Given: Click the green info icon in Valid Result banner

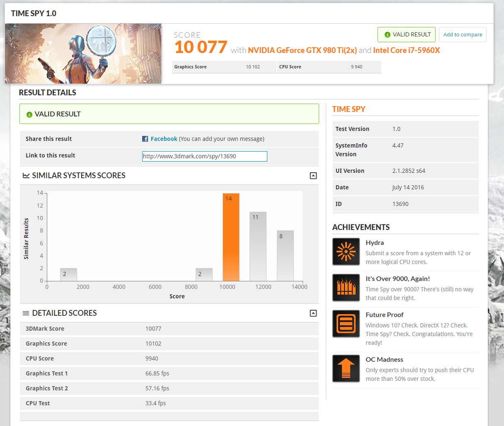Looking at the screenshot, I should pos(29,114).
